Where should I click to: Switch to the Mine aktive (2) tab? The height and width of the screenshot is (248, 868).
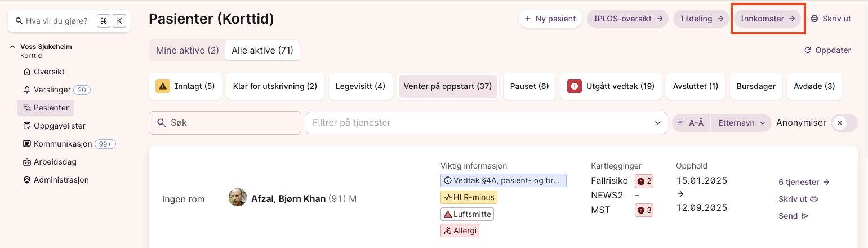point(187,50)
